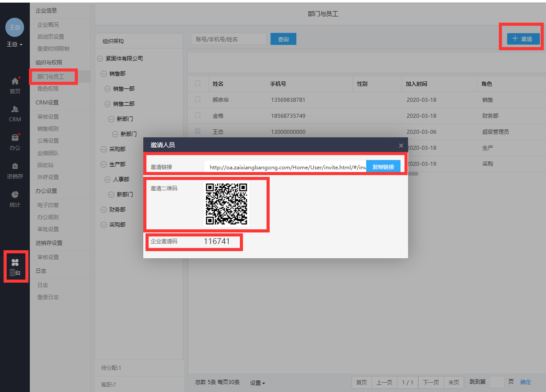This screenshot has width=546, height=392.
Task: Open 审核设置 under 进销存设置
Action: [48, 257]
